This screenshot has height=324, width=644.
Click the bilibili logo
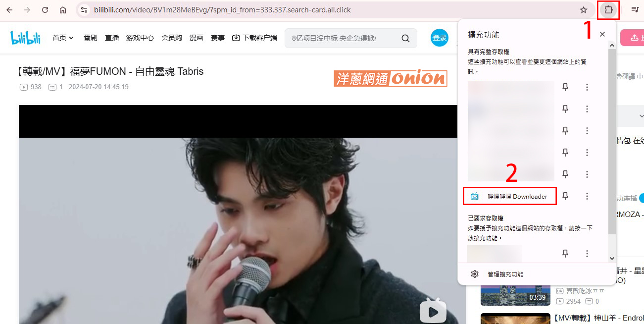(25, 38)
